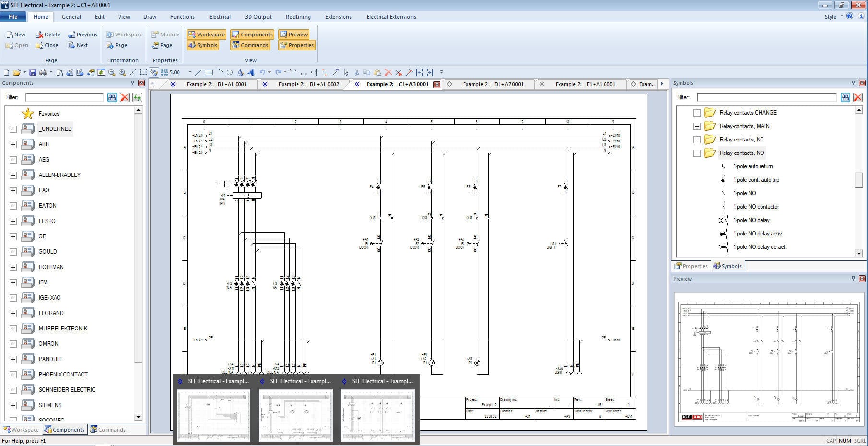The height and width of the screenshot is (446, 868).
Task: Click the printer icon in toolbar
Action: (43, 72)
